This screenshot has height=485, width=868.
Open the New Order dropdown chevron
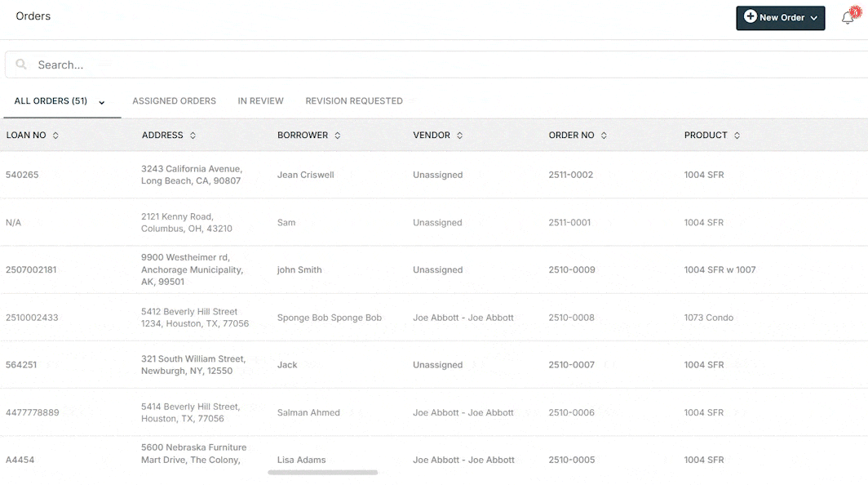coord(813,16)
